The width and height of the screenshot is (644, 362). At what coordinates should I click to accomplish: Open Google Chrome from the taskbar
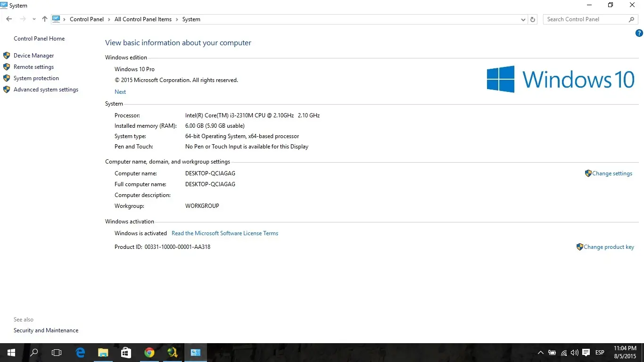pos(149,352)
